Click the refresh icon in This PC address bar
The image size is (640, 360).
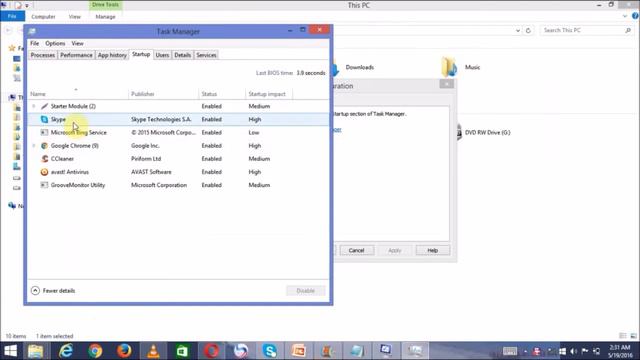coord(528,31)
